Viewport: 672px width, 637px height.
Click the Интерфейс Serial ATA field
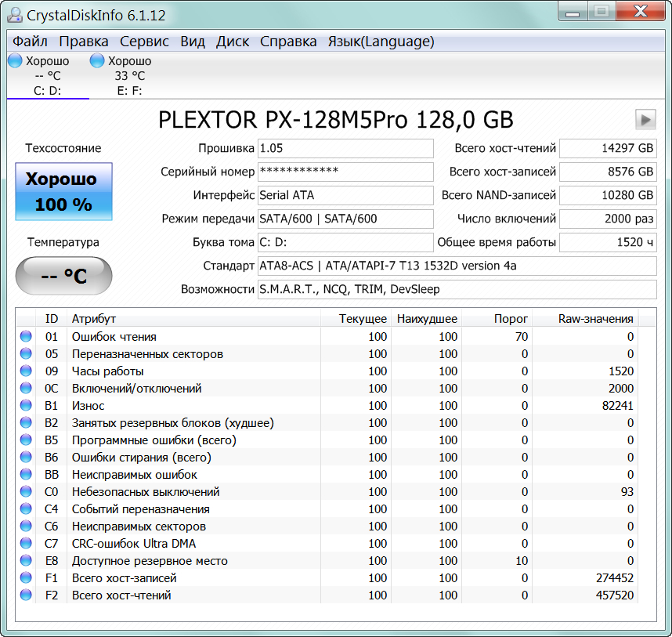pyautogui.click(x=345, y=195)
